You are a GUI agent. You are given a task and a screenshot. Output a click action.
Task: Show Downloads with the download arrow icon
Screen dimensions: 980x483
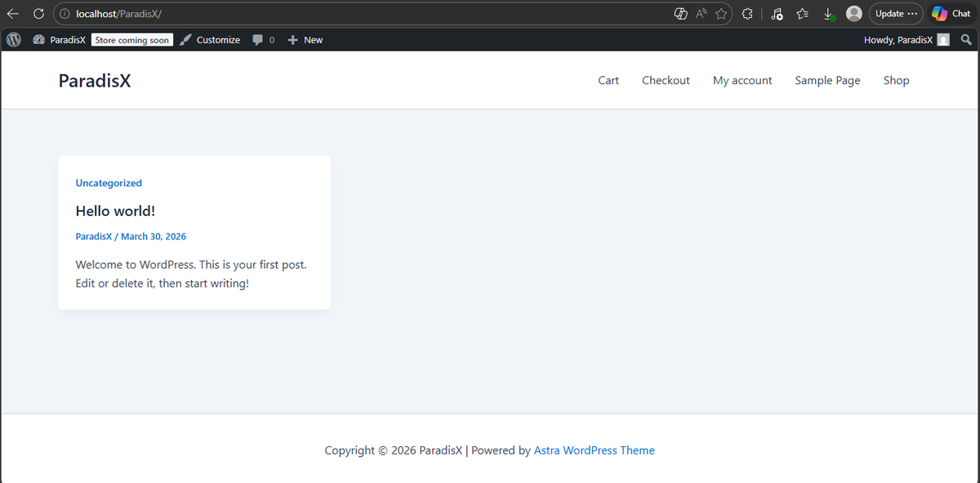point(828,14)
